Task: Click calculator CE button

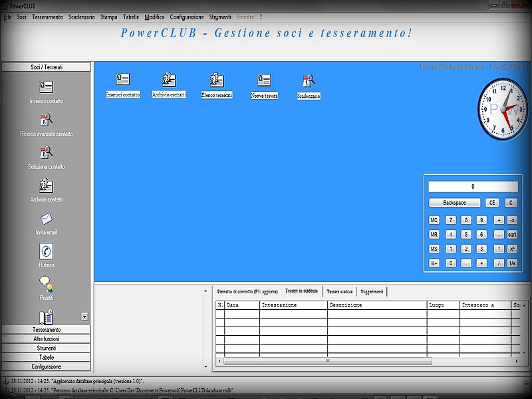Action: pyautogui.click(x=492, y=203)
